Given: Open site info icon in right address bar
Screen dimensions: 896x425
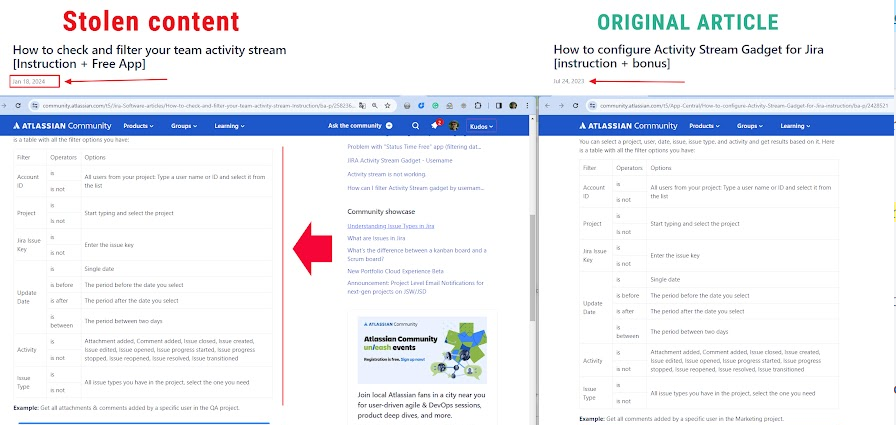Looking at the screenshot, I should click(593, 106).
